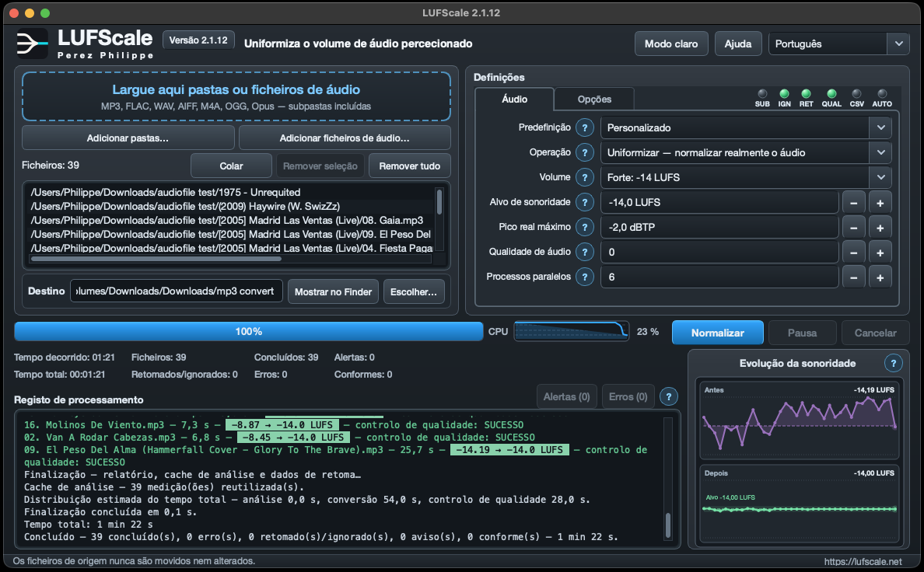924x572 pixels.
Task: Open help for Evolução da sonoridade
Action: click(894, 364)
